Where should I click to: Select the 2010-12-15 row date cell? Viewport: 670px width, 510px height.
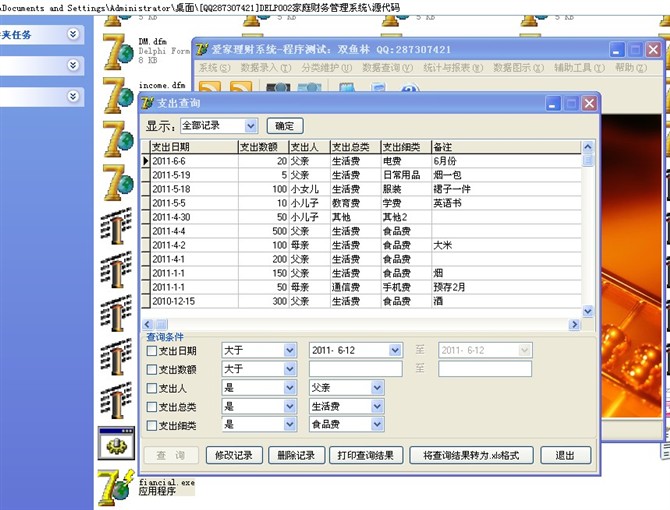coord(194,302)
